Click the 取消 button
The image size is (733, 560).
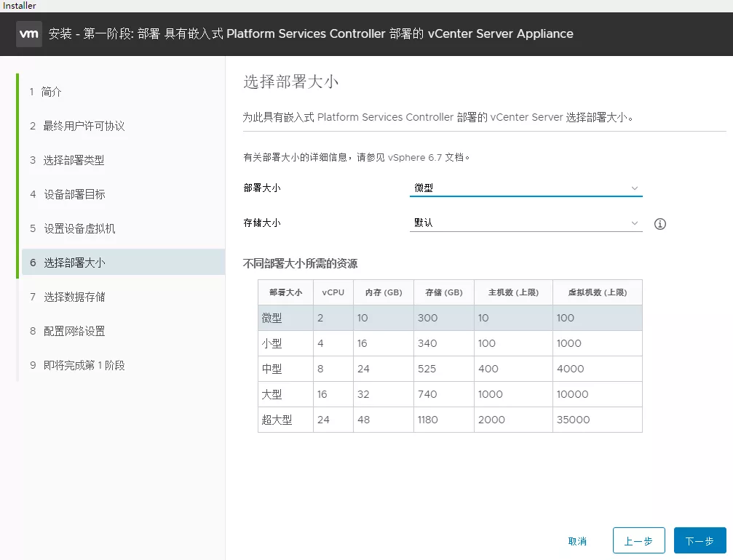tap(577, 541)
